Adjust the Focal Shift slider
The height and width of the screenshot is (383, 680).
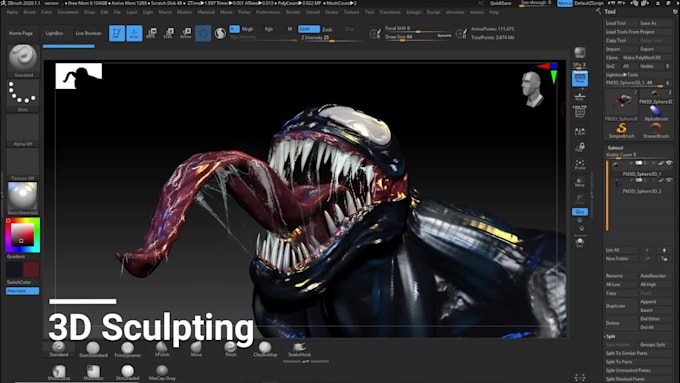pos(418,29)
